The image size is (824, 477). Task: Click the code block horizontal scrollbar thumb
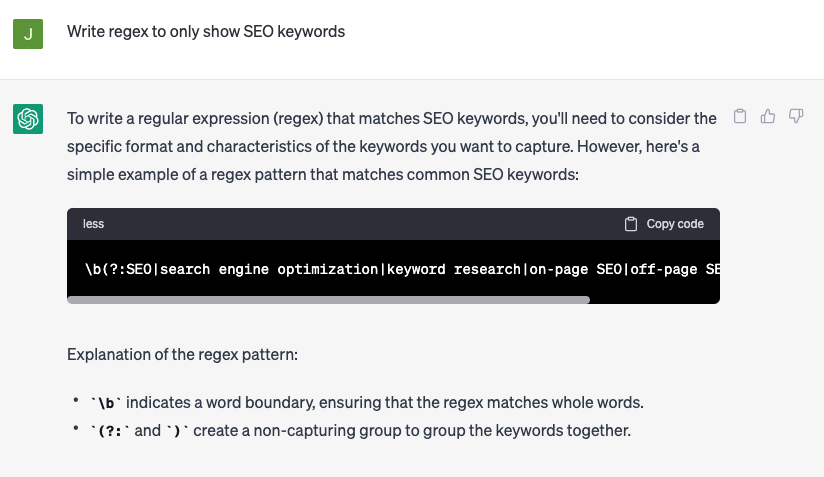click(328, 299)
